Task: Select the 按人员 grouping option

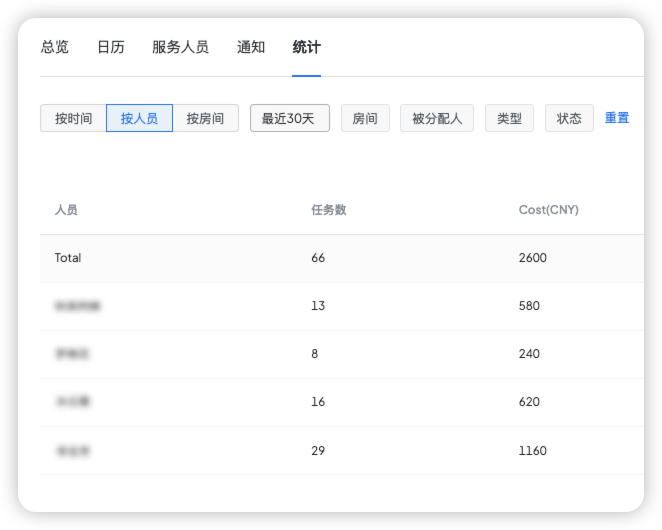Action: click(x=139, y=118)
